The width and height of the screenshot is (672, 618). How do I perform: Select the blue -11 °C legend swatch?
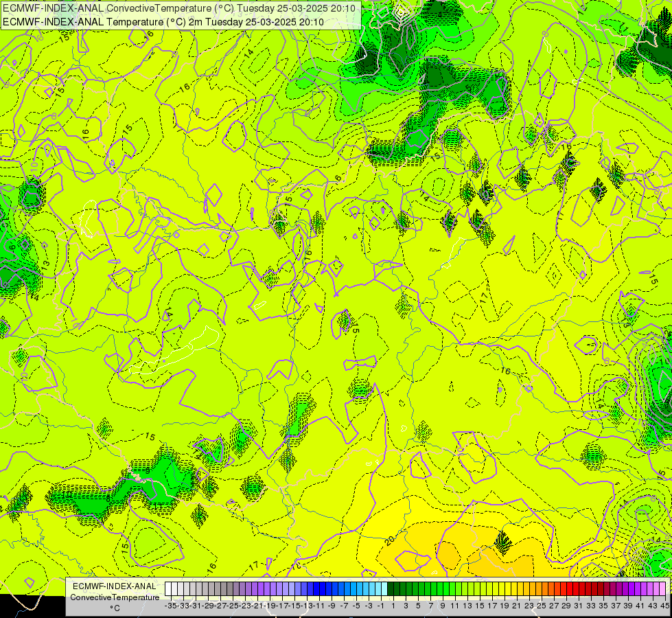click(x=316, y=589)
